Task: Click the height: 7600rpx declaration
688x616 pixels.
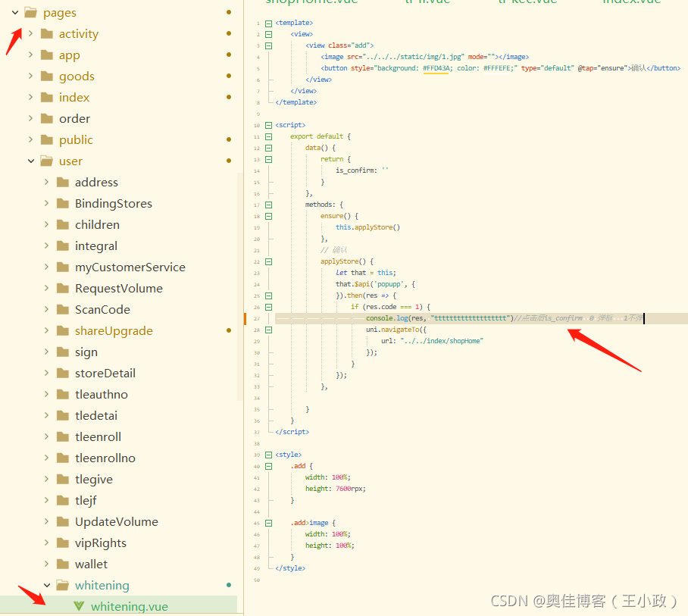Action: coord(335,489)
